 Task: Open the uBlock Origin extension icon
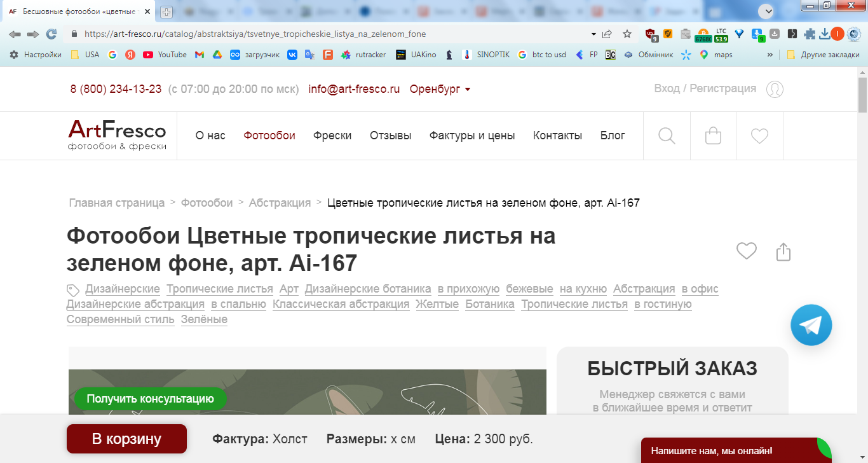651,34
